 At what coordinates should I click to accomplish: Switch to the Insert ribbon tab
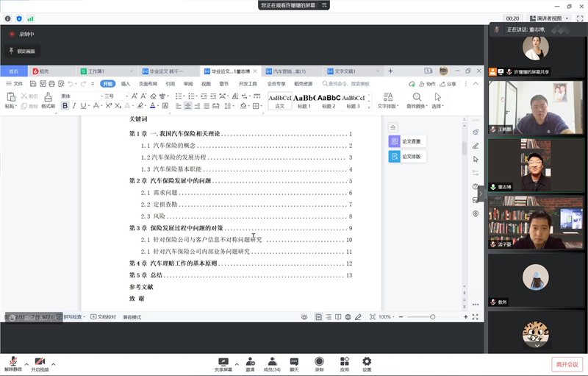pyautogui.click(x=126, y=84)
